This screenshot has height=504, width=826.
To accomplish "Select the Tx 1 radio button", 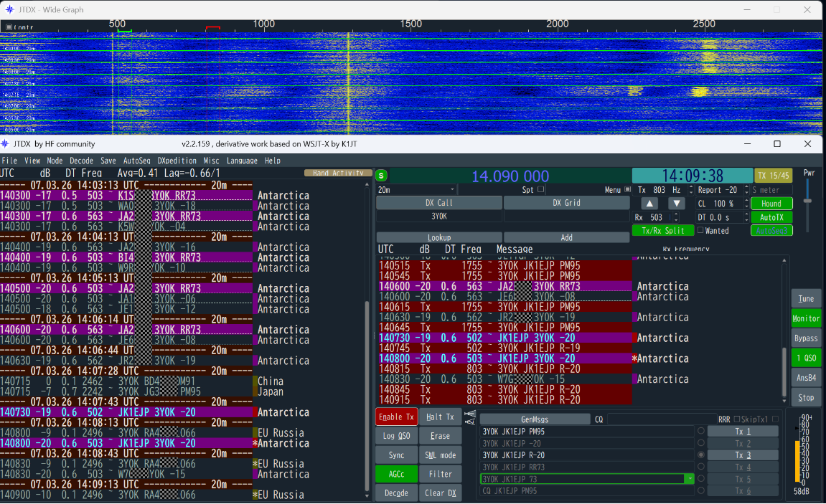I will coord(700,431).
